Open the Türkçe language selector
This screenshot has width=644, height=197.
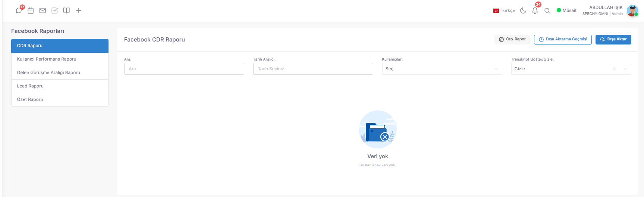click(504, 10)
